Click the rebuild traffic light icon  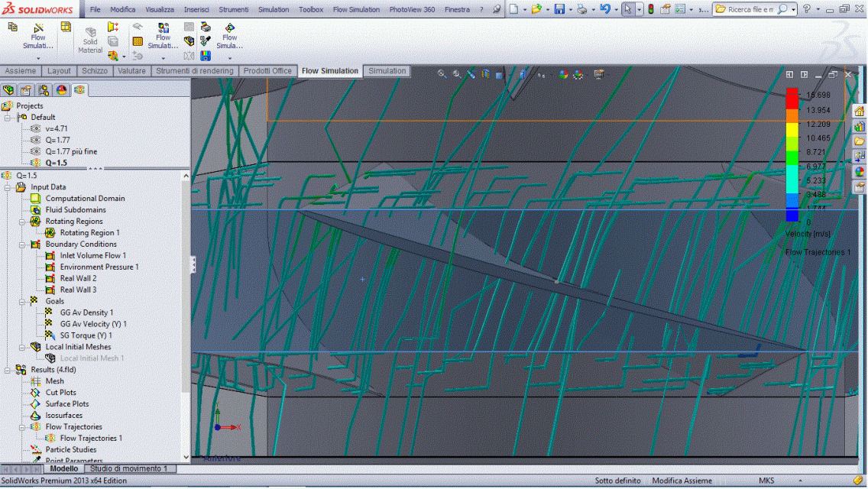click(651, 9)
